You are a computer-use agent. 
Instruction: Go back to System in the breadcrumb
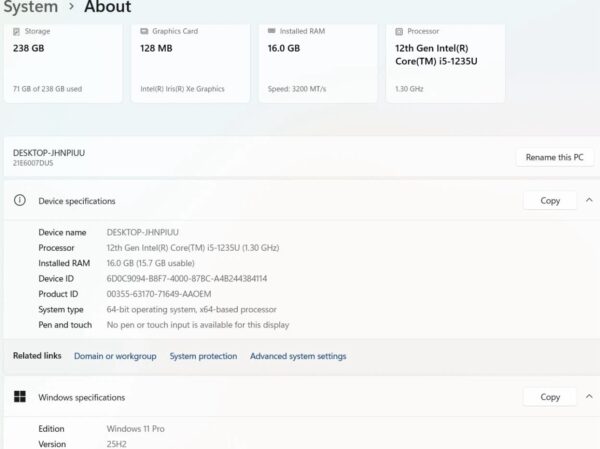[x=30, y=7]
